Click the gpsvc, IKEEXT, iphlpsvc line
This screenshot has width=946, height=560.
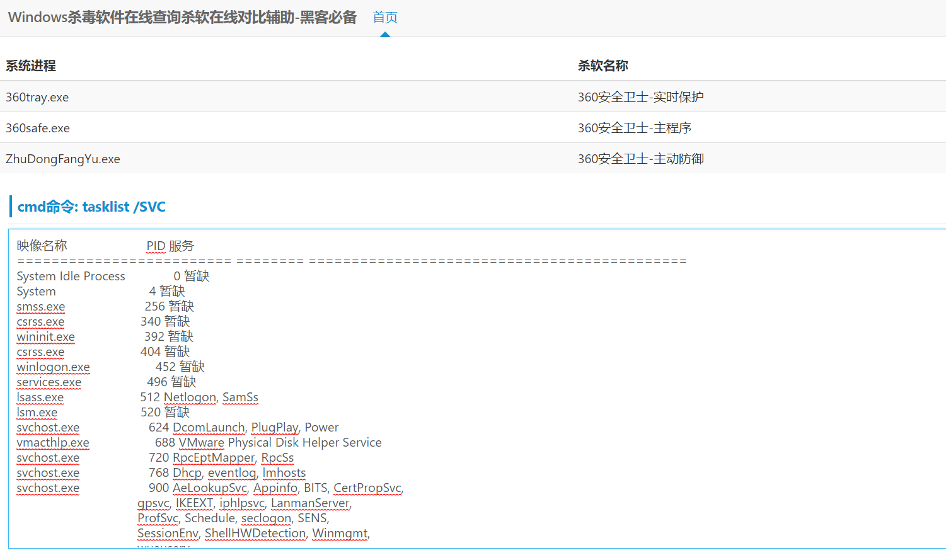pos(245,503)
